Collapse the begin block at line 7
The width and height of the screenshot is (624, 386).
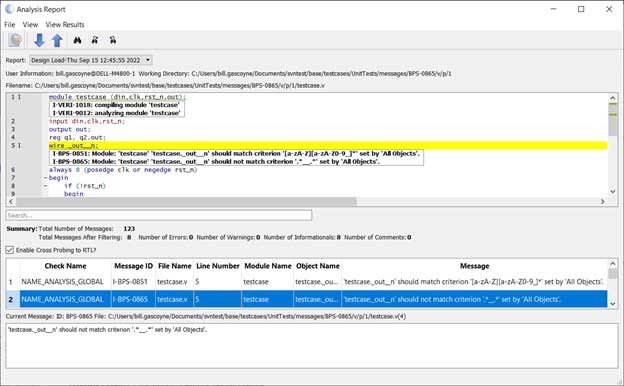[x=45, y=178]
